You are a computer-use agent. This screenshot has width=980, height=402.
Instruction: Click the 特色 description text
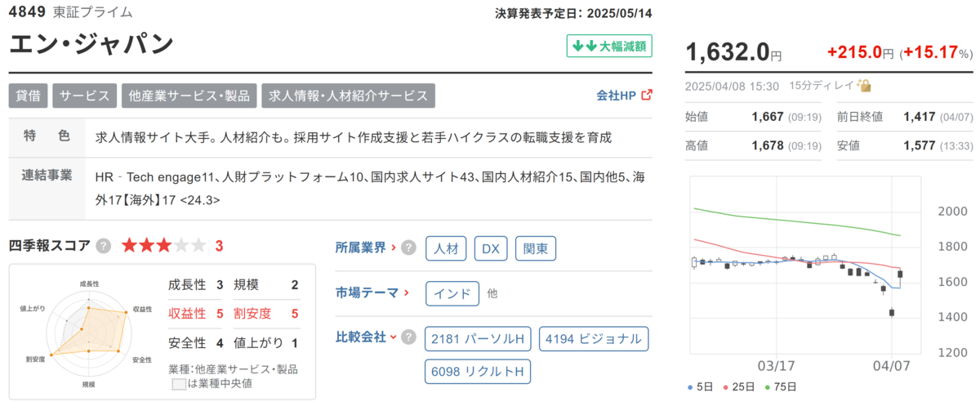coord(354,136)
